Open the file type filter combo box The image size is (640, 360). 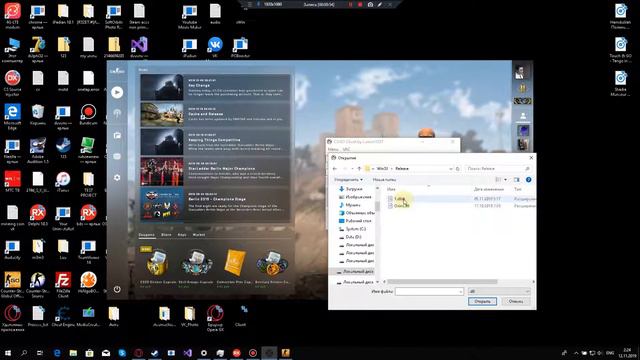[x=499, y=291]
